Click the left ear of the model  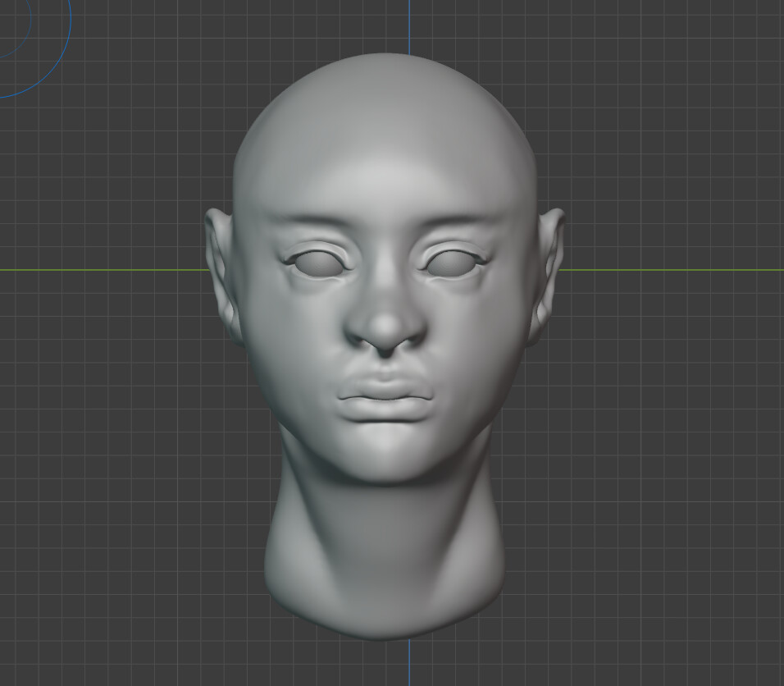(221, 263)
